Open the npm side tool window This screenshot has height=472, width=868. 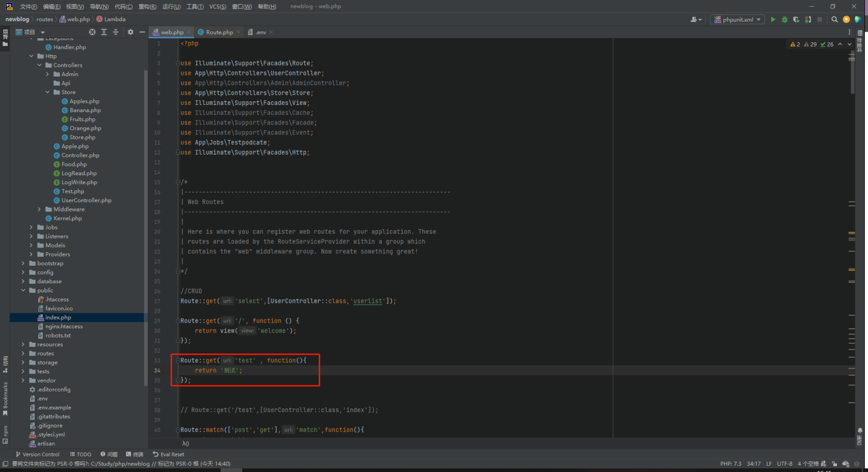point(5,434)
